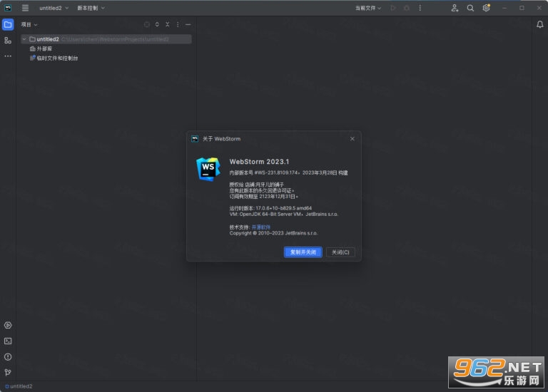This screenshot has width=548, height=392.
Task: Collapse the untitled2 tree node chevron
Action: click(24, 39)
